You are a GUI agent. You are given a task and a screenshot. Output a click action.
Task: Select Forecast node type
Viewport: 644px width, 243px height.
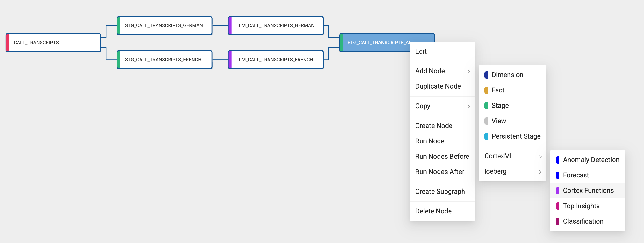(587, 176)
